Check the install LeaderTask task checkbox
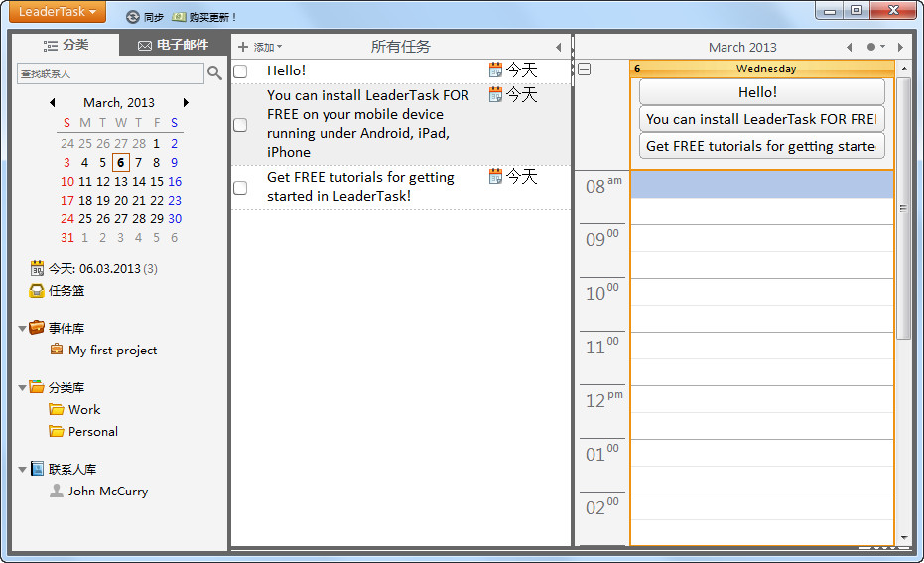 240,125
